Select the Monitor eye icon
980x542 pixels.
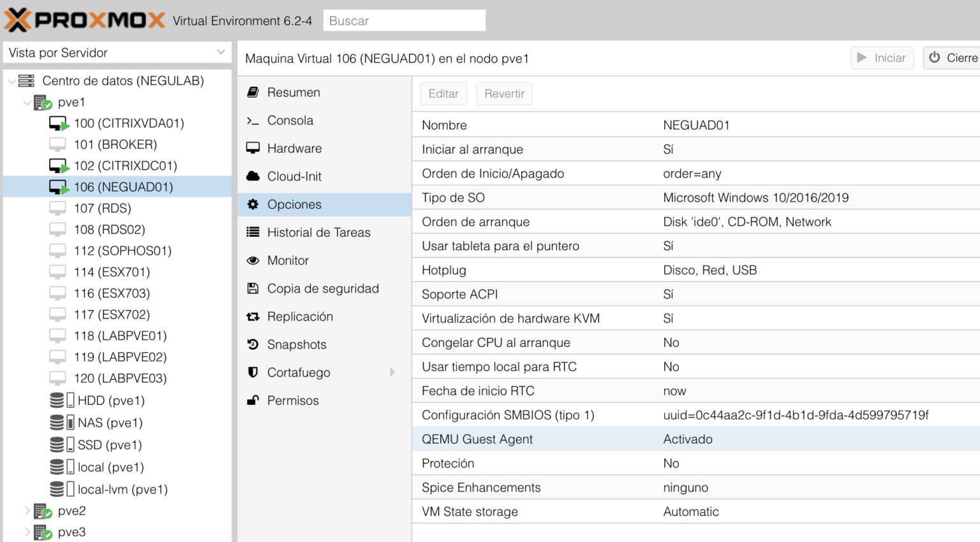253,260
